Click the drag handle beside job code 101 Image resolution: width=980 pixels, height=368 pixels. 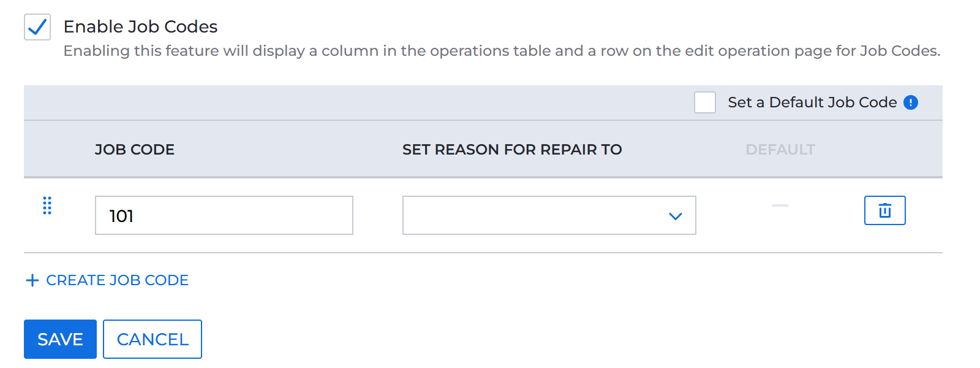[47, 207]
